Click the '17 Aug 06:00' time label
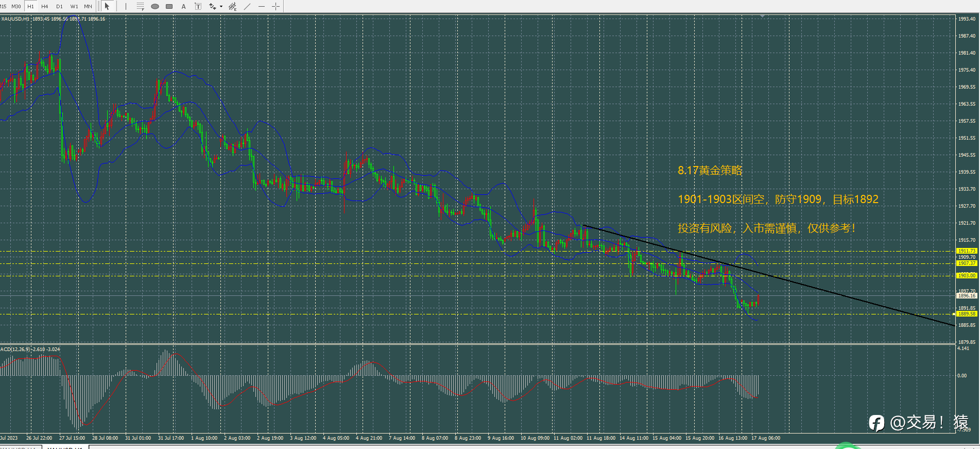This screenshot has height=449, width=980. [x=766, y=438]
